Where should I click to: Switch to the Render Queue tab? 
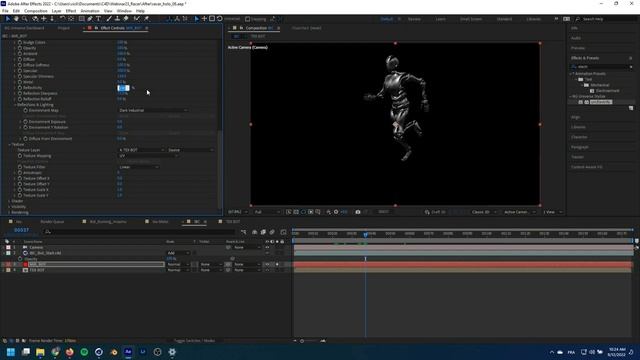point(52,222)
